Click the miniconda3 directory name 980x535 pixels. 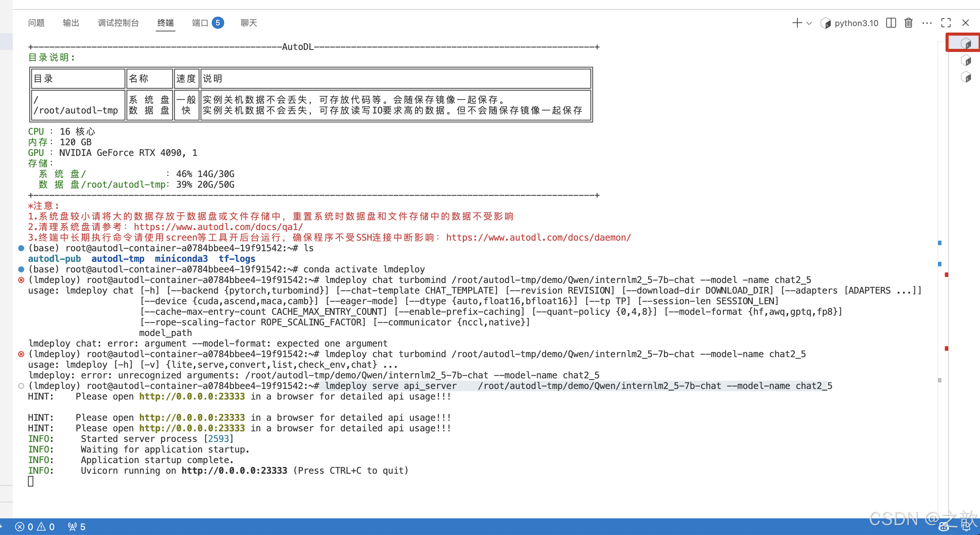coord(181,259)
